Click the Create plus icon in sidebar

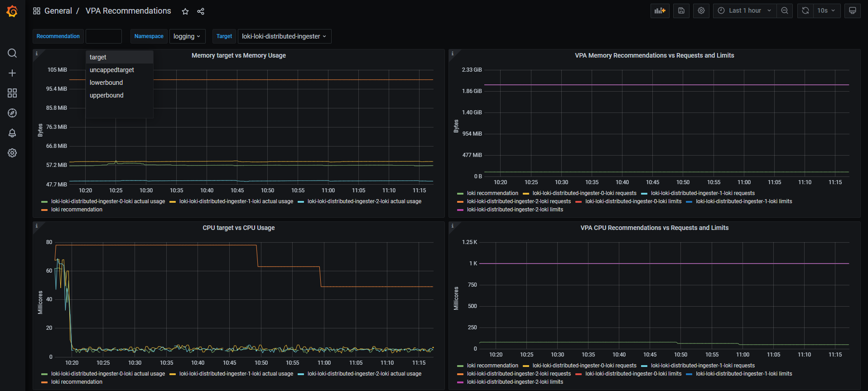[x=12, y=73]
